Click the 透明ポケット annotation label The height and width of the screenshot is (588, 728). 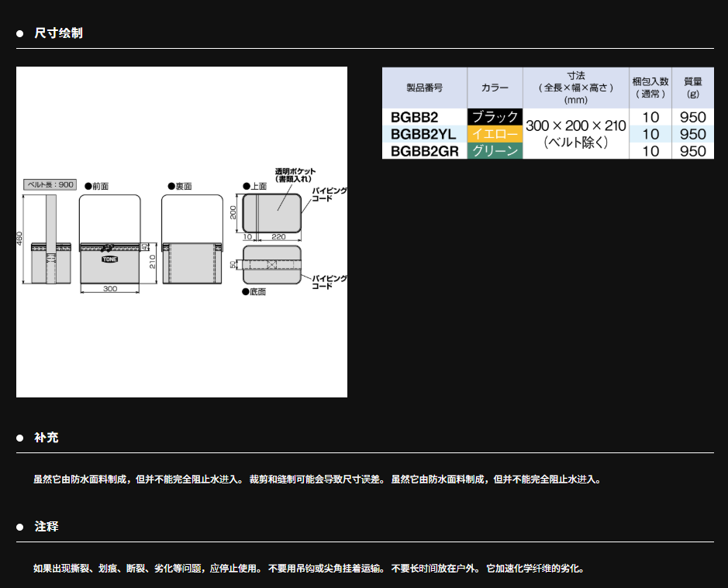[295, 175]
